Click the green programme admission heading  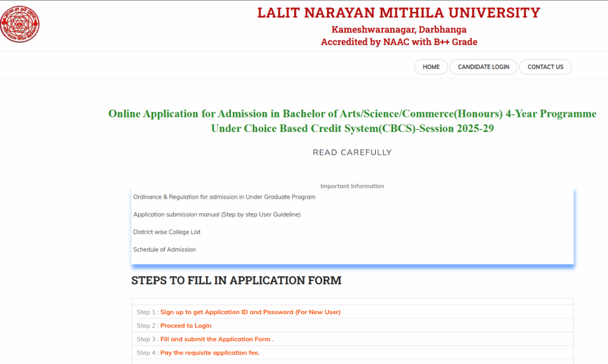(x=351, y=121)
